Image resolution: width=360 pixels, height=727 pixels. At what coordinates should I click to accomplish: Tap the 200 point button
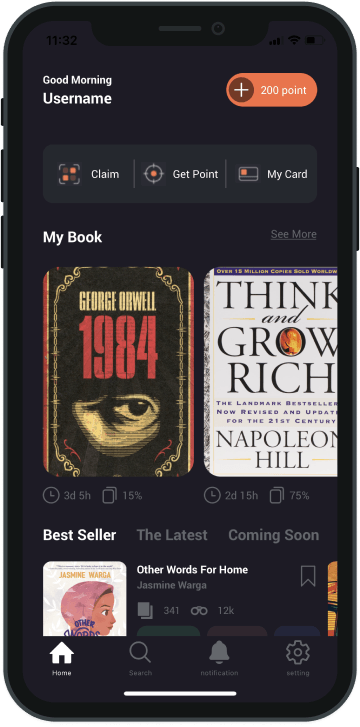272,90
